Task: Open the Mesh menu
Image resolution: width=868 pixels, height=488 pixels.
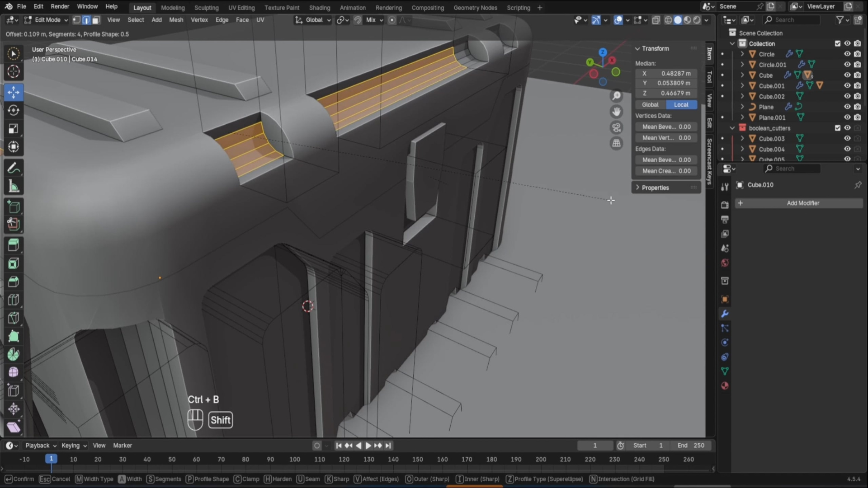Action: [x=176, y=20]
